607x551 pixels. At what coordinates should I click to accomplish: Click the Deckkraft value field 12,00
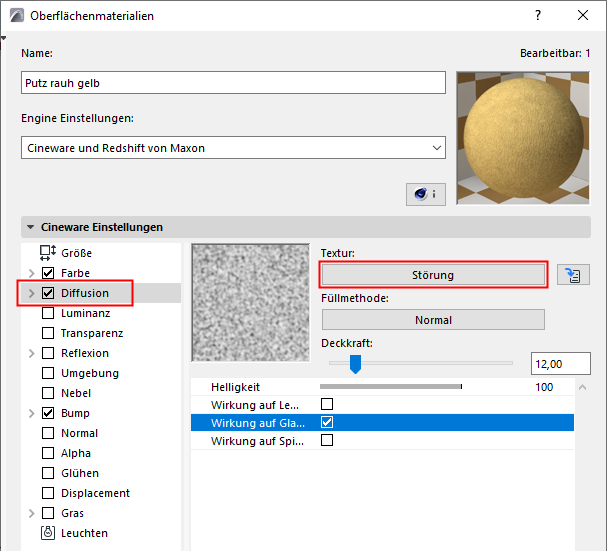tap(561, 364)
